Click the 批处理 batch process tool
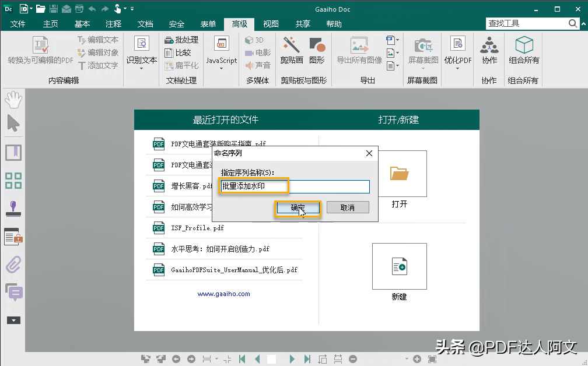The image size is (588, 366). 181,40
